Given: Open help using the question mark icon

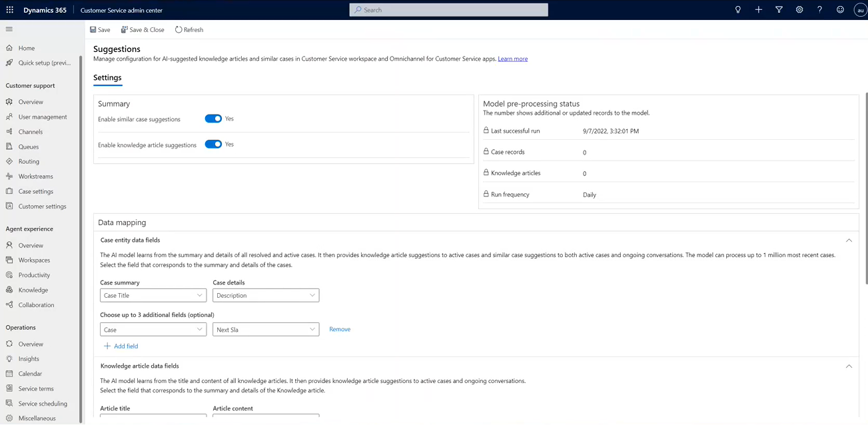Looking at the screenshot, I should click(819, 9).
